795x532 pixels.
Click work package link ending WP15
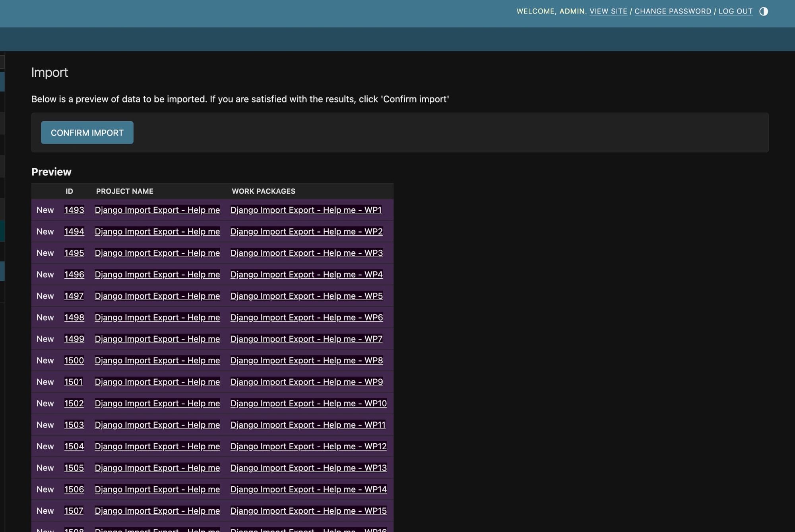308,511
